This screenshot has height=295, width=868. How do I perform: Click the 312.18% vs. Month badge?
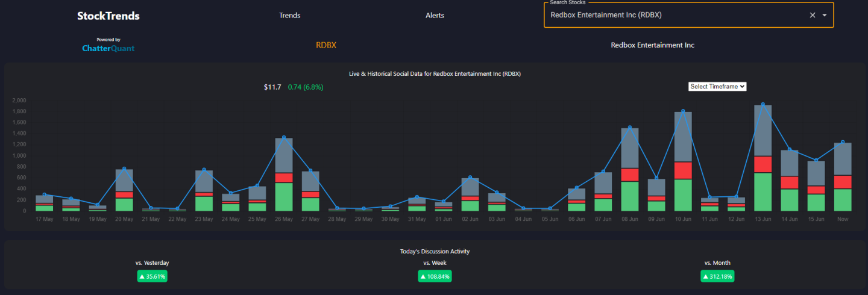pos(717,276)
